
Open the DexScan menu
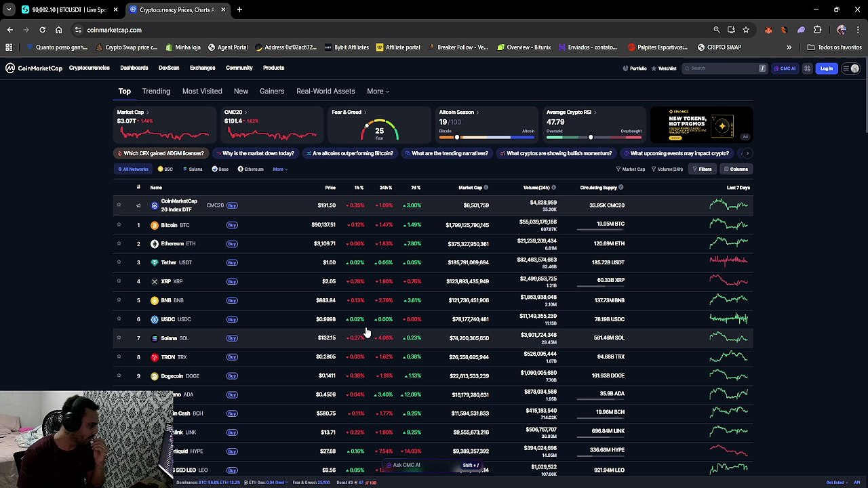169,68
